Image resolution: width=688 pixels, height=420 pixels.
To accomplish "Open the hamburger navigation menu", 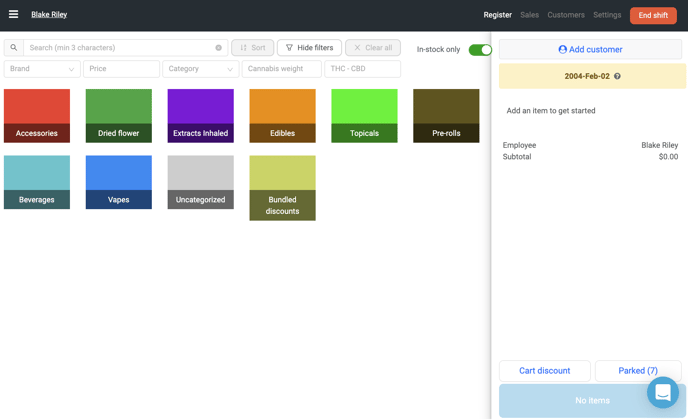I will pos(14,14).
